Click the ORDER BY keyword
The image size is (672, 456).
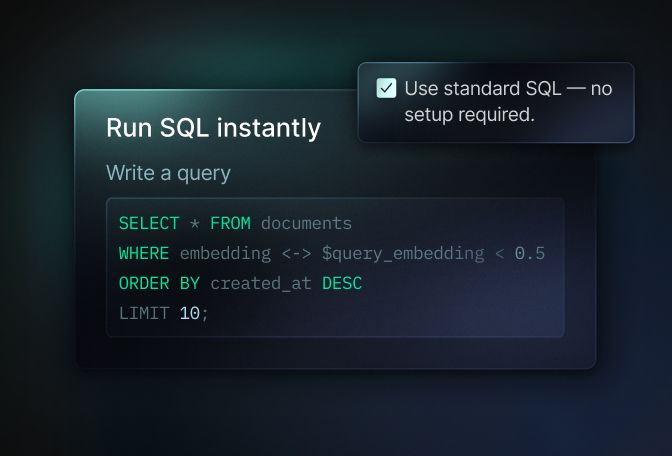[159, 283]
